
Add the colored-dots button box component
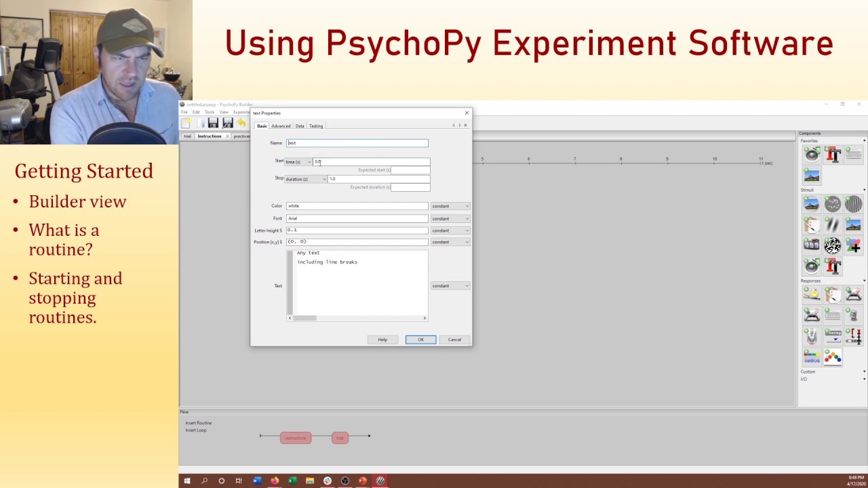pyautogui.click(x=833, y=357)
